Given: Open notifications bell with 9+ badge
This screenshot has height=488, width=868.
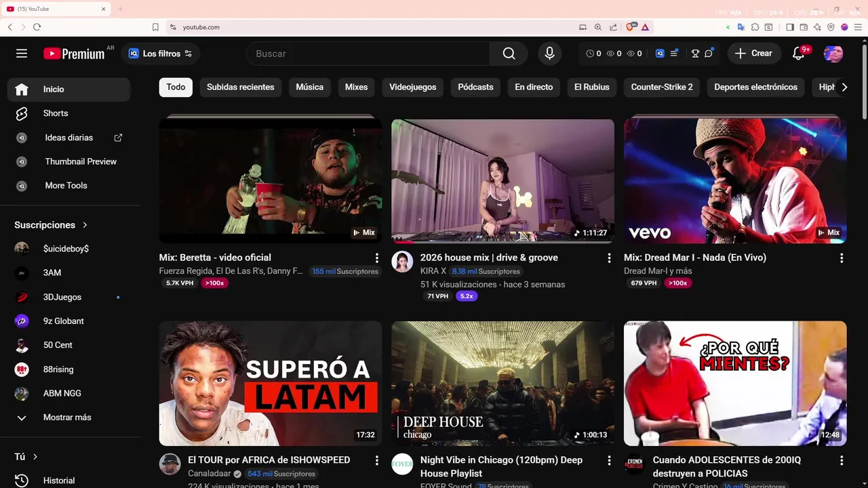Looking at the screenshot, I should (799, 54).
